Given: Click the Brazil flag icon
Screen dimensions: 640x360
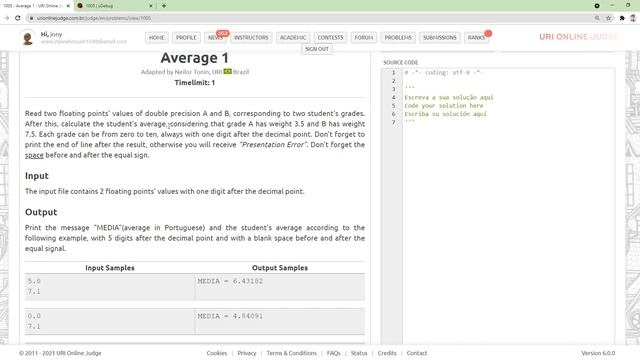Looking at the screenshot, I should point(227,71).
